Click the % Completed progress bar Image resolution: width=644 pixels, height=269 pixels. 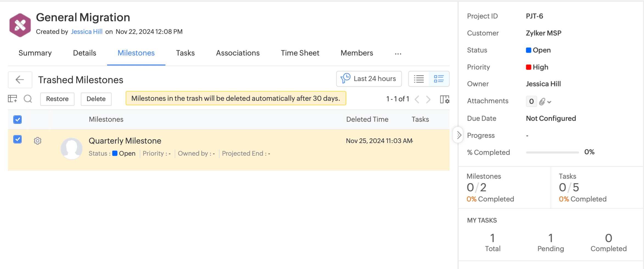552,152
